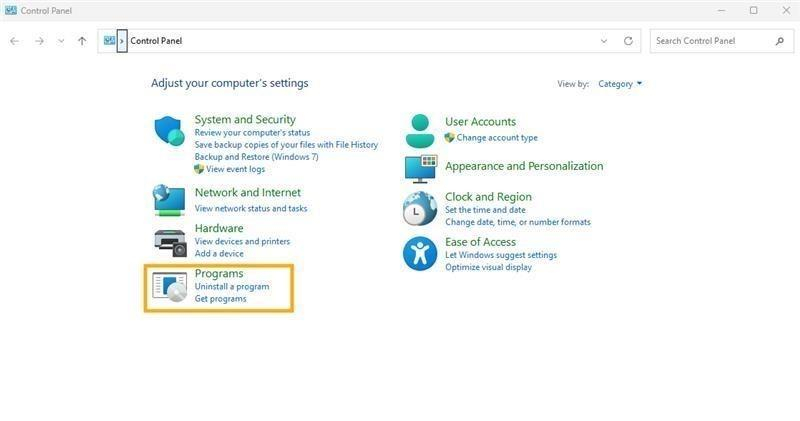Focus the Search Control Panel field
This screenshot has height=421, width=800.
pos(721,41)
